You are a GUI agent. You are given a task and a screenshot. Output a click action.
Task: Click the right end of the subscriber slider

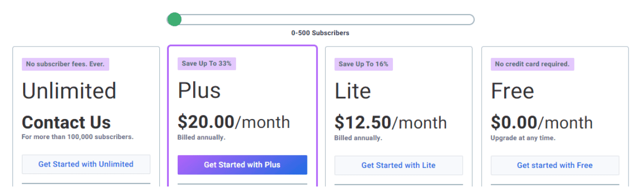[469, 19]
